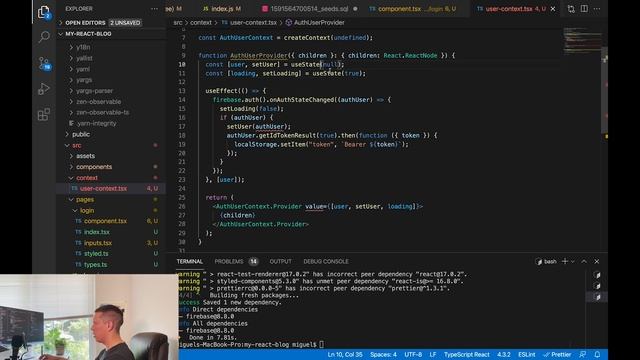Add a new terminal with plus icon
The image size is (640, 360).
565,261
